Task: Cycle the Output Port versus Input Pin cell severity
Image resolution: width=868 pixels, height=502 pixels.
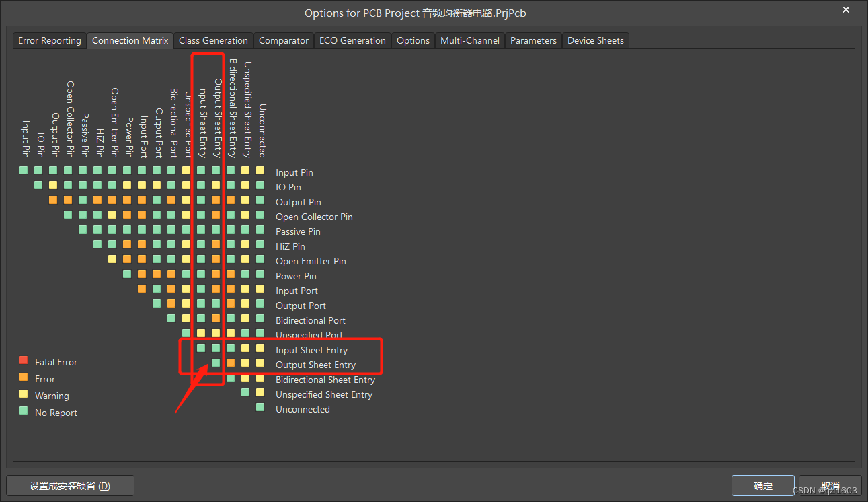Action: tap(156, 171)
